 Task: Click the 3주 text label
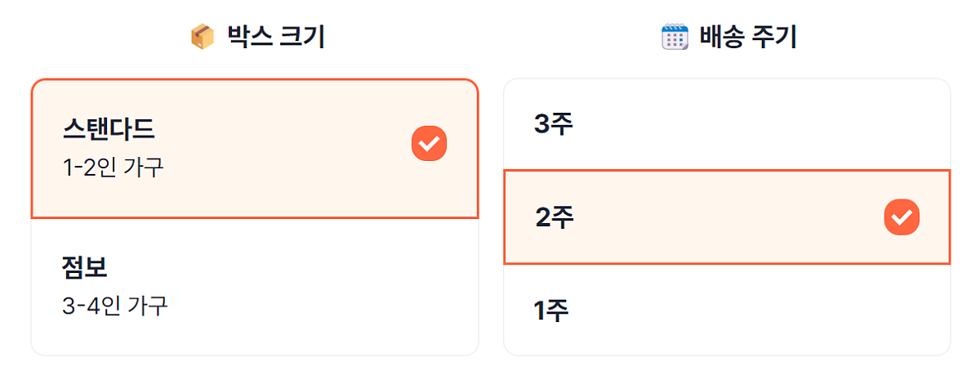pyautogui.click(x=554, y=124)
